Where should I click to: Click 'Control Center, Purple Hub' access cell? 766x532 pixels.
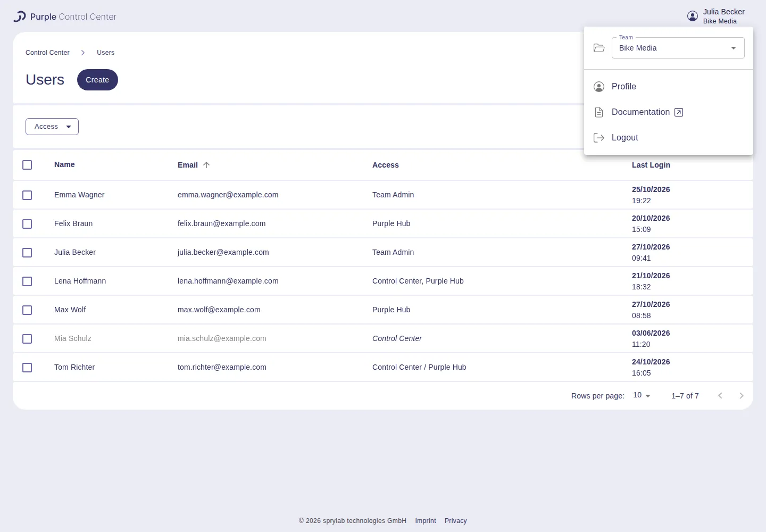tap(418, 281)
